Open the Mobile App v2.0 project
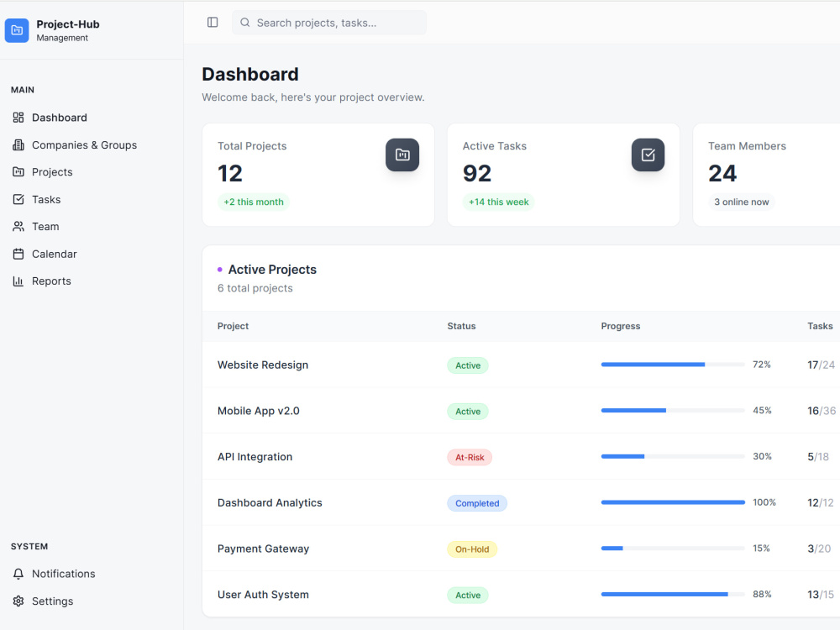The height and width of the screenshot is (630, 840). 521,411
